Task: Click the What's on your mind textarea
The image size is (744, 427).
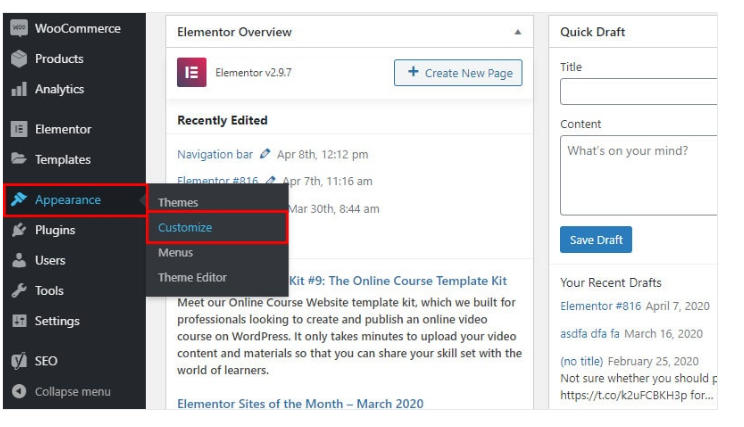Action: [639, 175]
